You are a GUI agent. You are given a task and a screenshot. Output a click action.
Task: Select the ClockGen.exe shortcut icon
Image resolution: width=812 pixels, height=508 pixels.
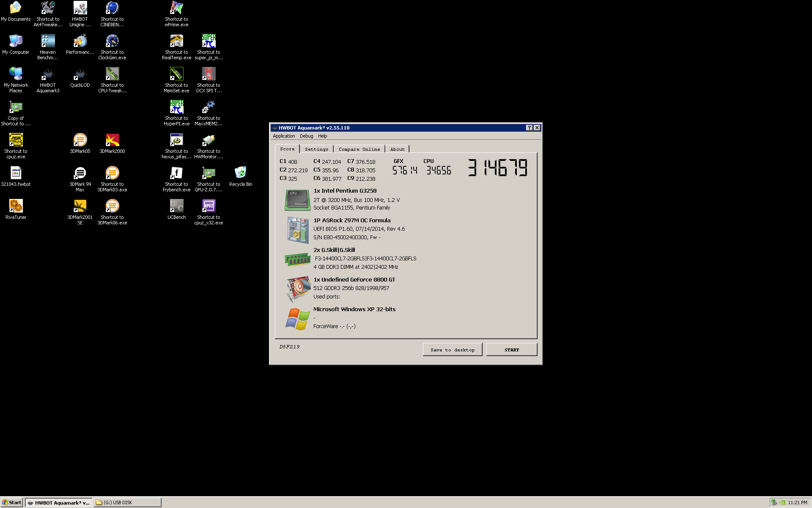point(112,47)
